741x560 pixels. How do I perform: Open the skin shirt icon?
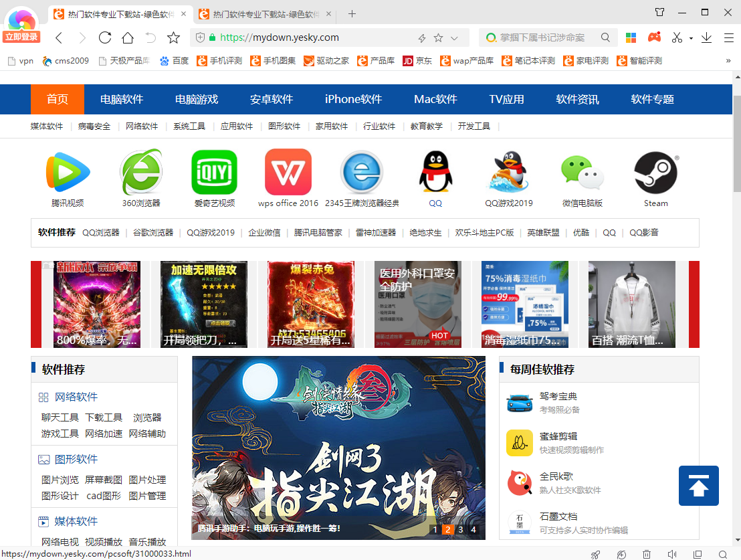tap(660, 12)
